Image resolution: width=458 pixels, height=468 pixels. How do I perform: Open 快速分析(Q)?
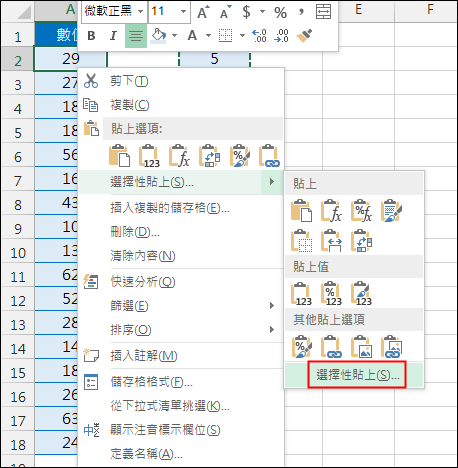[181, 282]
